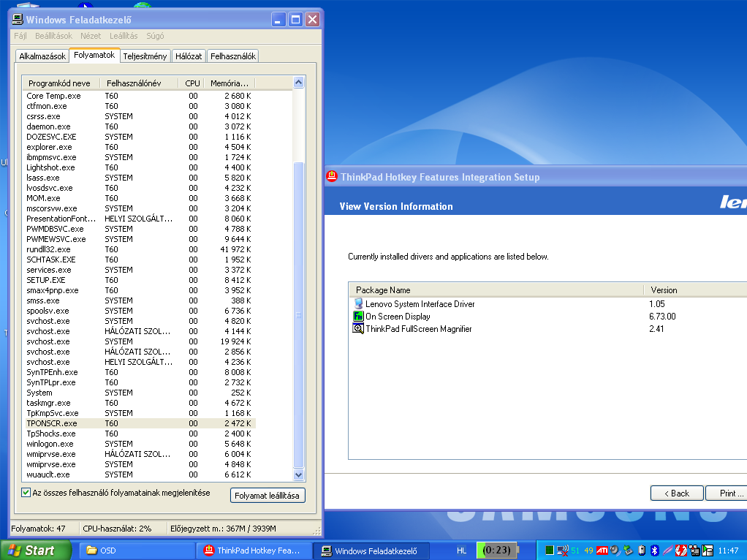The width and height of the screenshot is (747, 560).
Task: Select the daemon.exe process row
Action: 140,126
